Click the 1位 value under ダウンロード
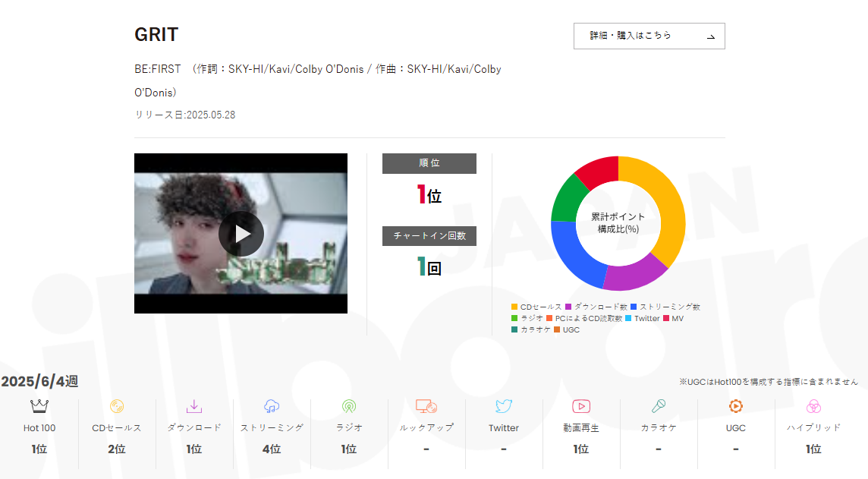Screen dimensions: 868x479 (x=194, y=449)
